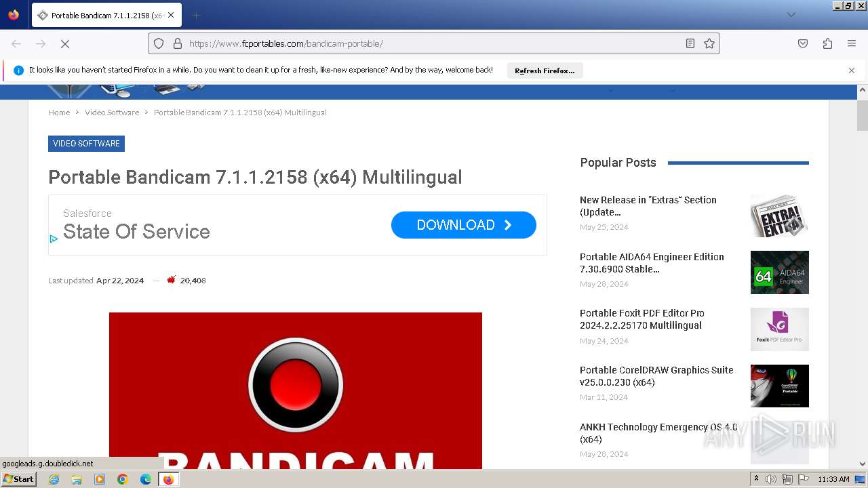Open Firefox application hamburger menu
The height and width of the screenshot is (488, 868).
click(852, 43)
